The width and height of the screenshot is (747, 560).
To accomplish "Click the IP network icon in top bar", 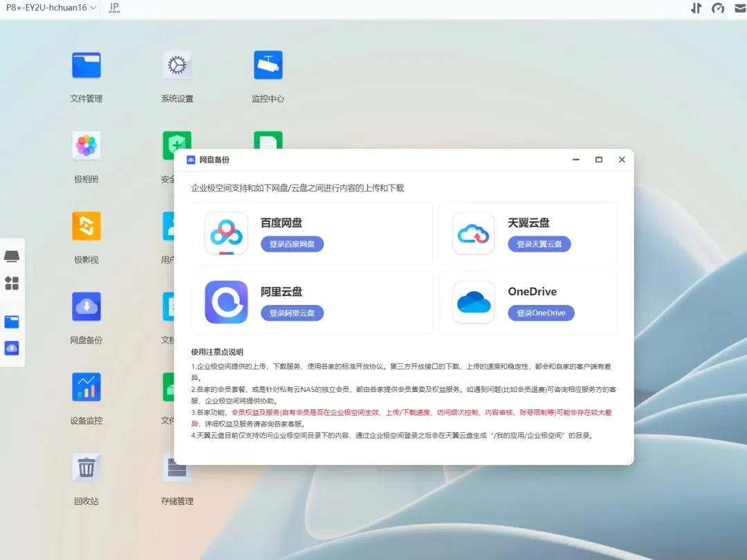I will click(x=114, y=8).
